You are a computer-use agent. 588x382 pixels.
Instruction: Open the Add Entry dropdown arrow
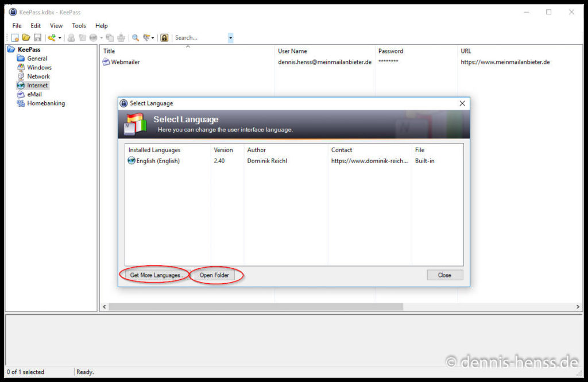(60, 38)
